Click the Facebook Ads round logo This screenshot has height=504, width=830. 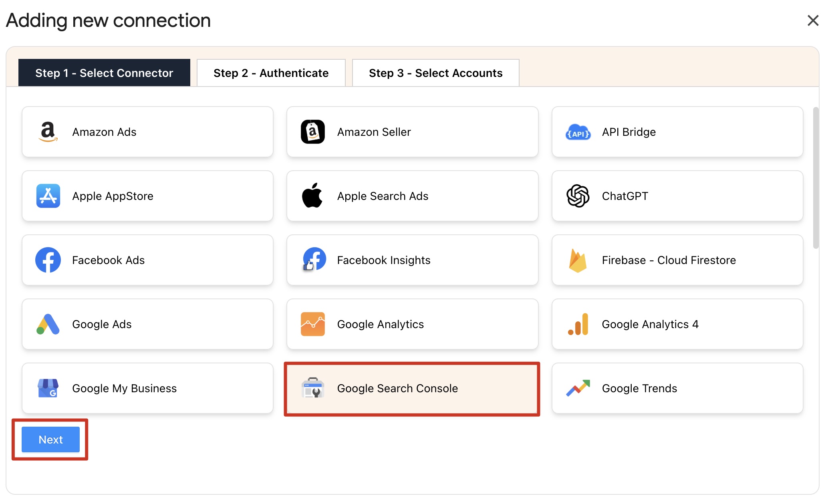[48, 260]
